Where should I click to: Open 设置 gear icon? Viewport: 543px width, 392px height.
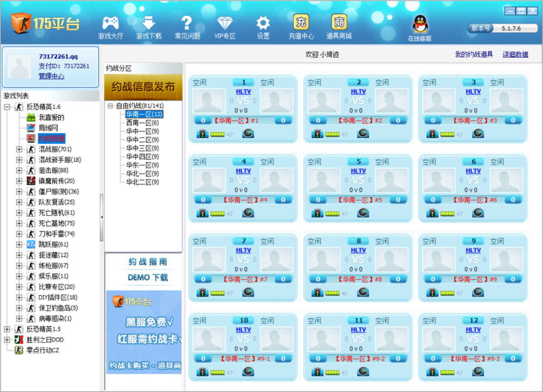(x=263, y=23)
